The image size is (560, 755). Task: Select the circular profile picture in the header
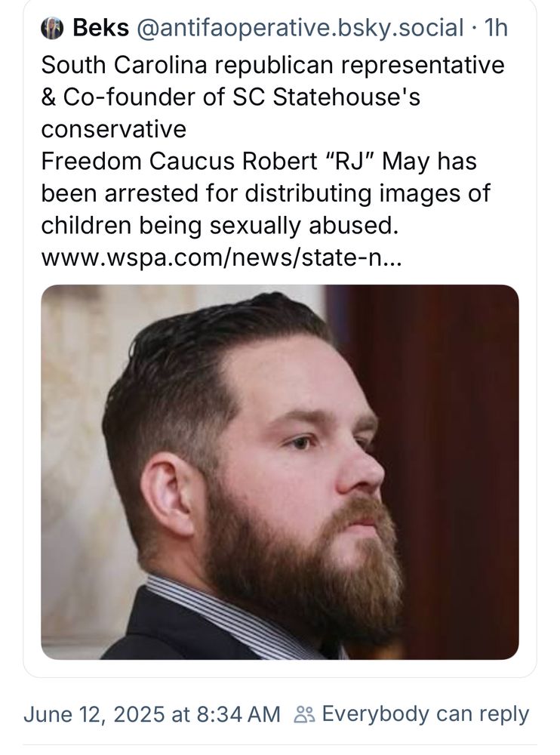[x=51, y=29]
